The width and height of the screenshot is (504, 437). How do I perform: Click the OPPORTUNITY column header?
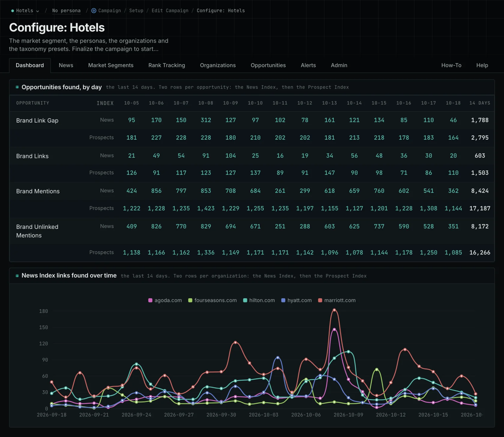pos(33,103)
